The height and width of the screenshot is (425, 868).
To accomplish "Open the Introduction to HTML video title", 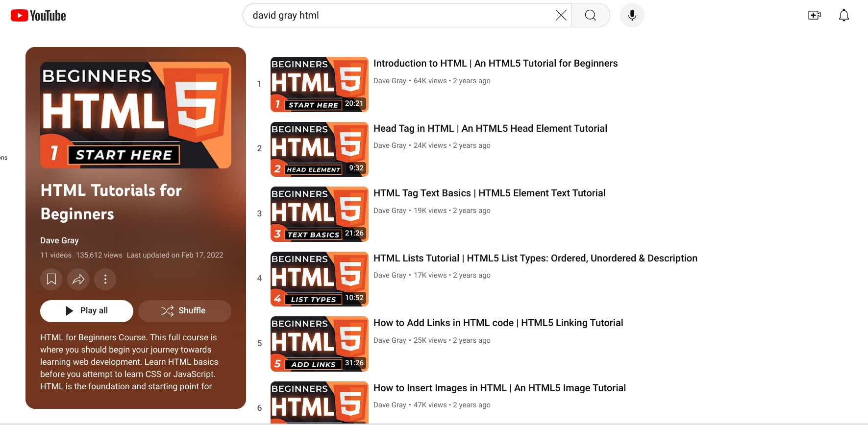I will [496, 63].
